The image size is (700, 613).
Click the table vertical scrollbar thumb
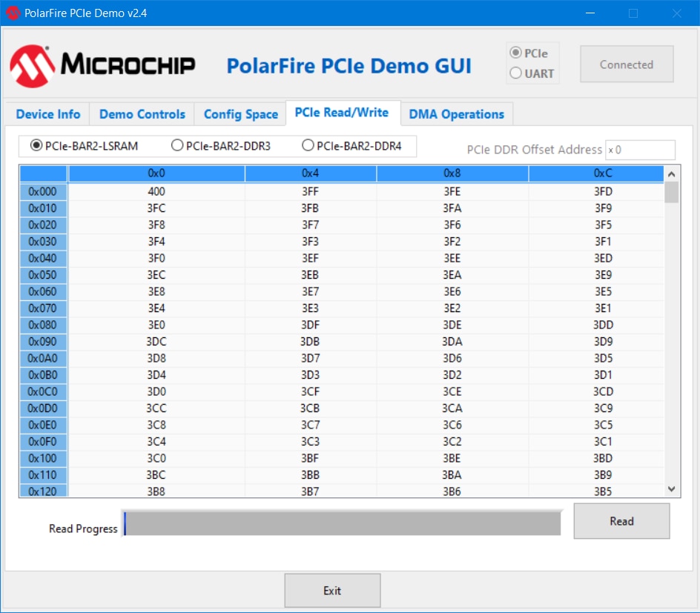(x=671, y=192)
